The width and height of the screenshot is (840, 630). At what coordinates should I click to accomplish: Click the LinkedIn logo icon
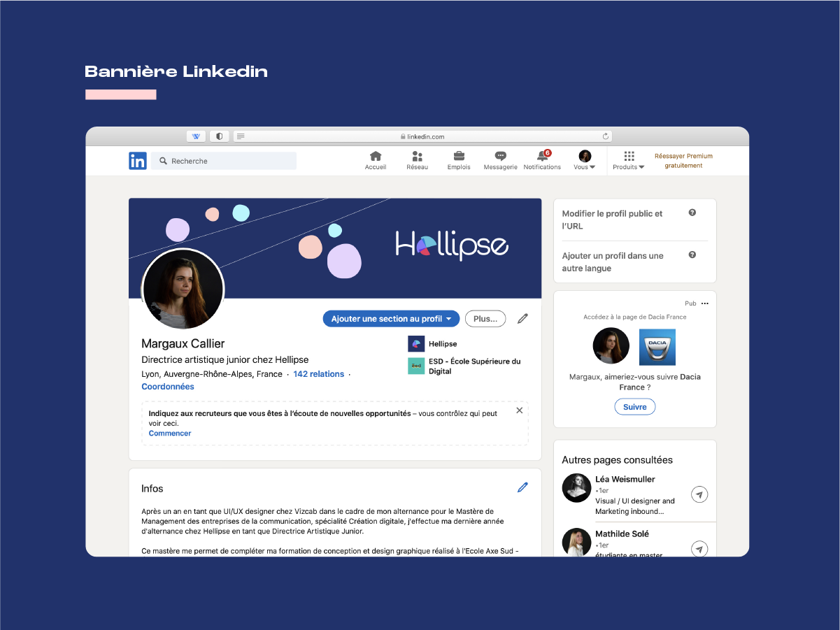[138, 161]
